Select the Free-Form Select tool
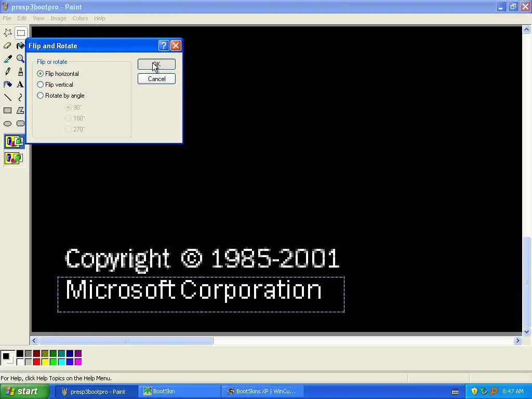Image resolution: width=532 pixels, height=399 pixels. [x=7, y=33]
